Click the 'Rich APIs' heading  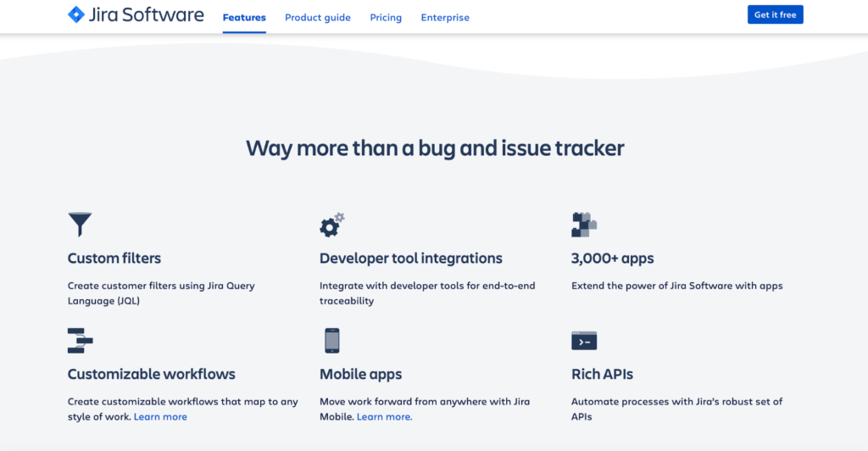pyautogui.click(x=602, y=374)
